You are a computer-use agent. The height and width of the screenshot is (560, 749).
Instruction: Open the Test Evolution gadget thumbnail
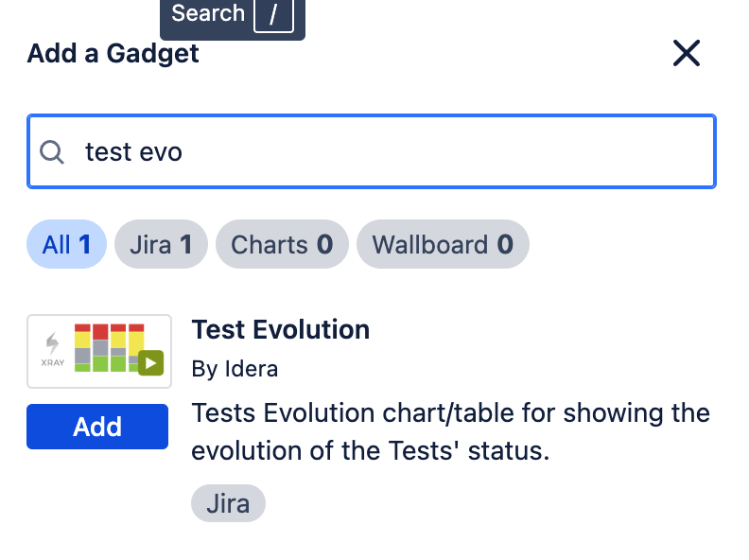pyautogui.click(x=99, y=351)
